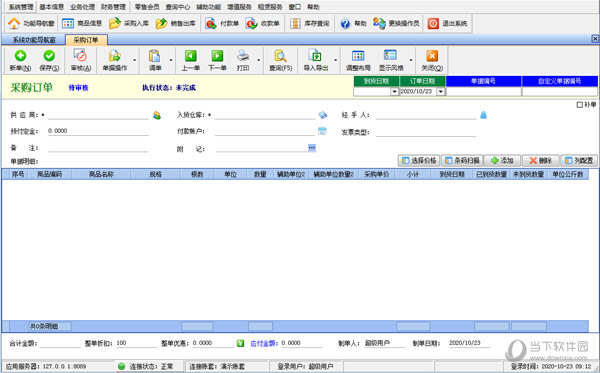This screenshot has height=373, width=600.
Task: Click the 调整布局 icon
Action: (358, 56)
